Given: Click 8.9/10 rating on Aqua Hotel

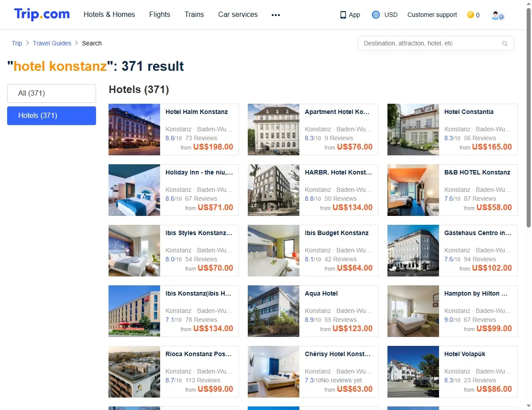Looking at the screenshot, I should tap(313, 320).
